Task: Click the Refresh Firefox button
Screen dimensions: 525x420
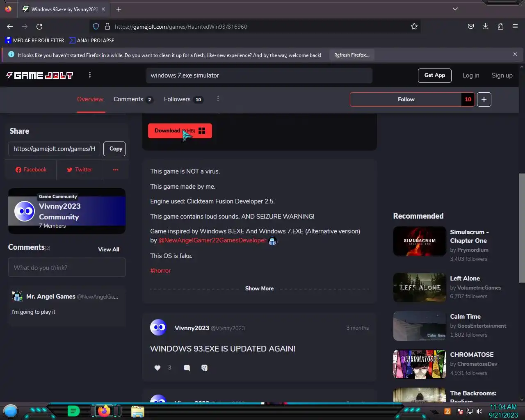Action: coord(352,55)
